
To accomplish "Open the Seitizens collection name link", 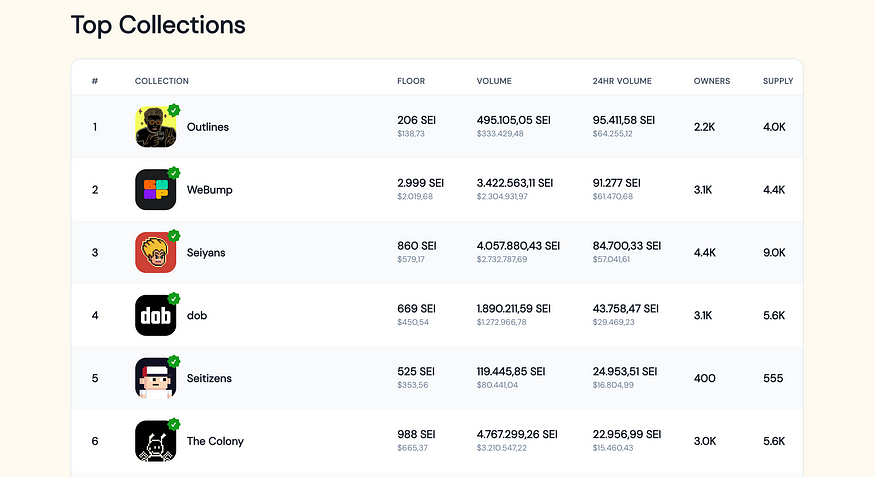I will tap(209, 378).
